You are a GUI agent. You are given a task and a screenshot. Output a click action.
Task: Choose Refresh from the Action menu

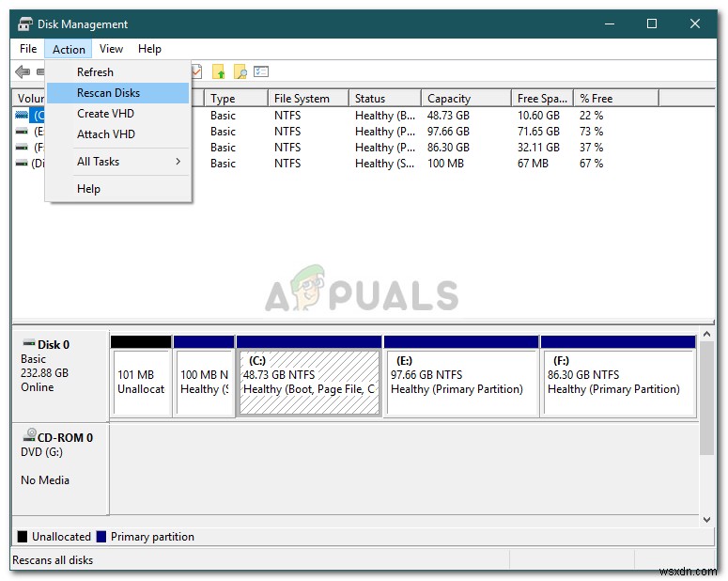(x=118, y=72)
